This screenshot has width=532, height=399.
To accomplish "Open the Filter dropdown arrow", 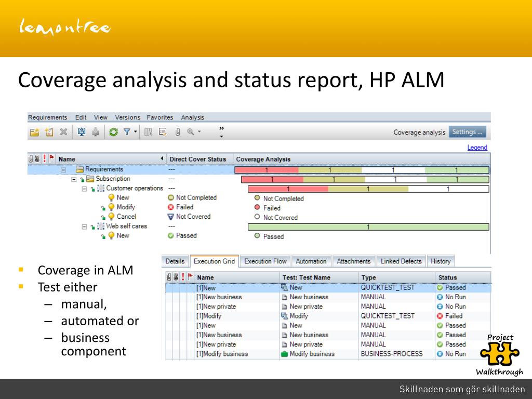I will 136,131.
